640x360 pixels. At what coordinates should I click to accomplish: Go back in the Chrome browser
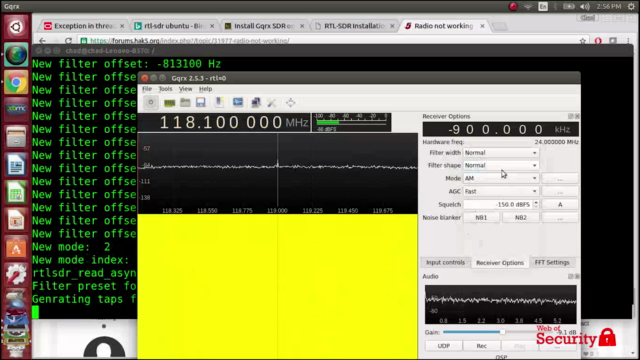tap(42, 40)
